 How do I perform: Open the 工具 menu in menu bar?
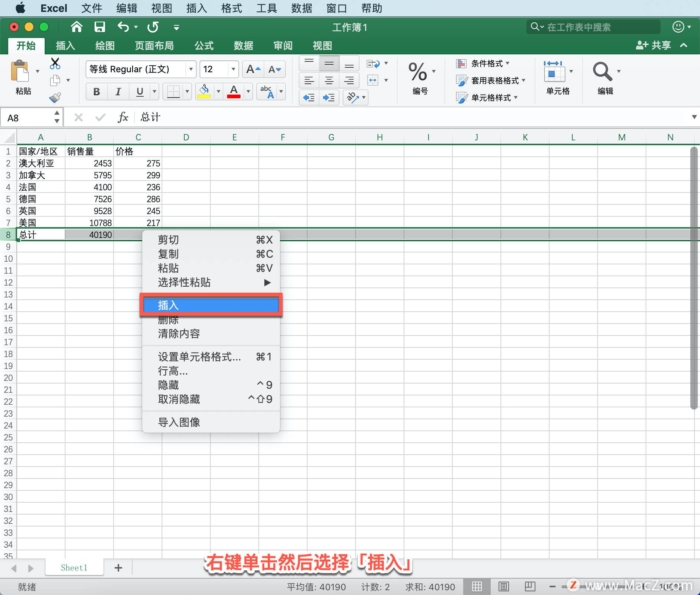[266, 8]
